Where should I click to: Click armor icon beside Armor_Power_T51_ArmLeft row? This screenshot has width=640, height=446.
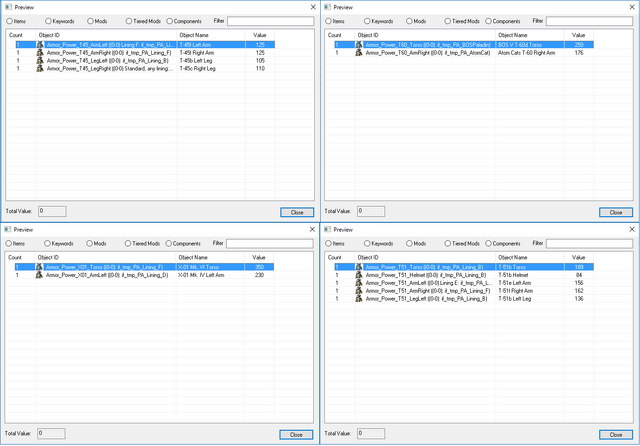[x=359, y=283]
